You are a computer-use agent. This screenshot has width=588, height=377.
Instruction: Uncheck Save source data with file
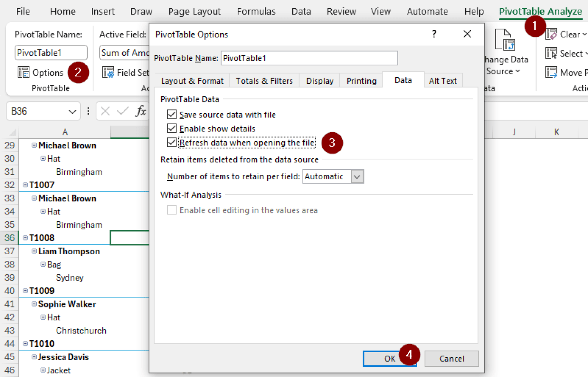tap(172, 115)
